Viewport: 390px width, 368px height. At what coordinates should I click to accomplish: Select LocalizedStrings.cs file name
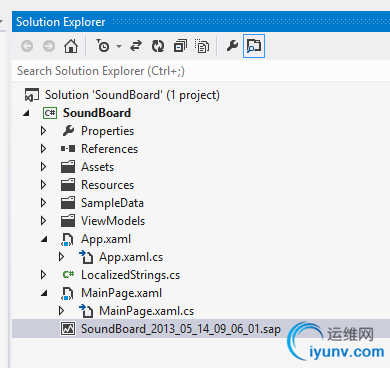pos(130,275)
